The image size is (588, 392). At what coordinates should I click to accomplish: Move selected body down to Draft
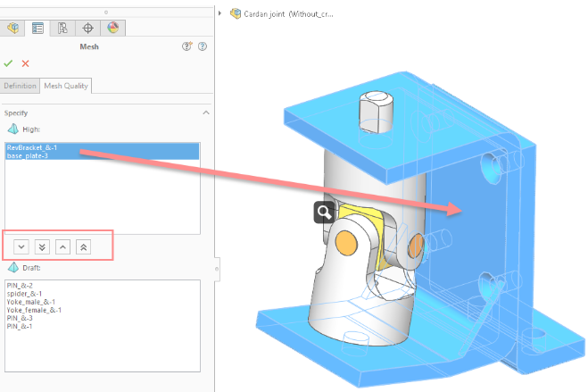tap(21, 246)
